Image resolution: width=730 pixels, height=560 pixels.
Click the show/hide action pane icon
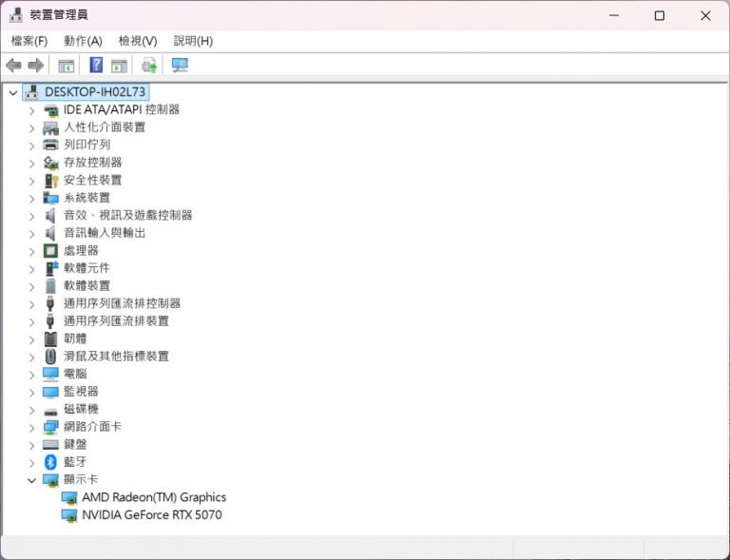point(119,66)
